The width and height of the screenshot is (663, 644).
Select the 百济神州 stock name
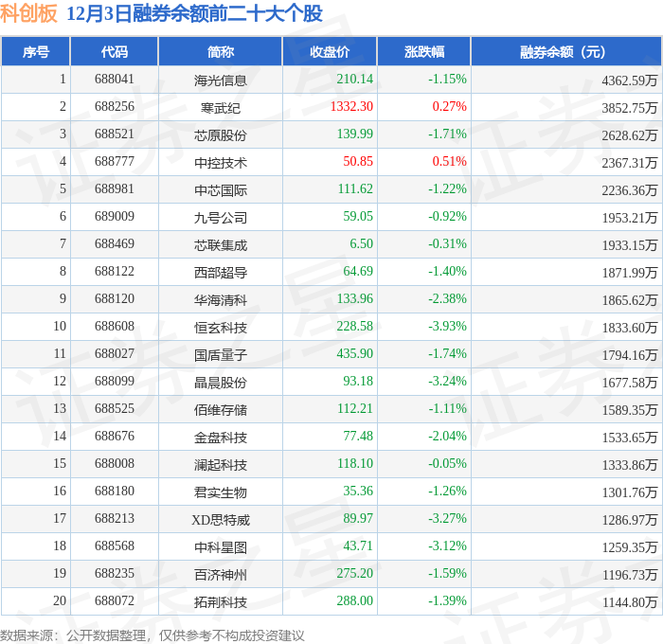point(221,575)
